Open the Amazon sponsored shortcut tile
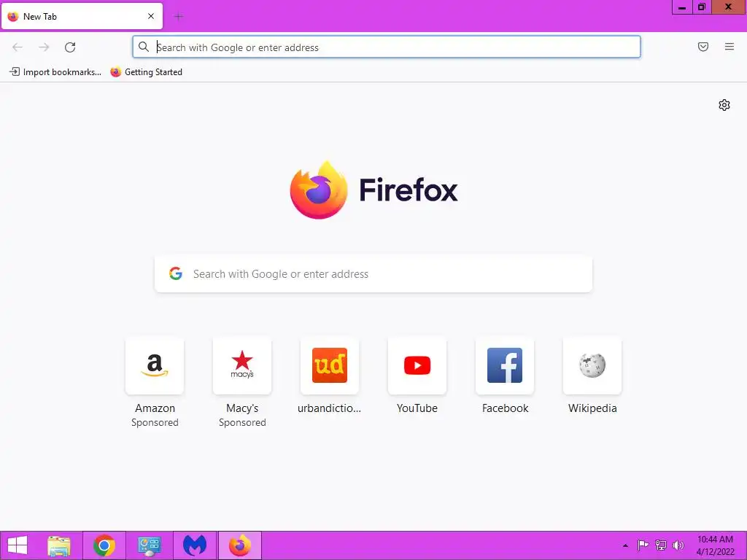Image resolution: width=747 pixels, height=560 pixels. 155,366
